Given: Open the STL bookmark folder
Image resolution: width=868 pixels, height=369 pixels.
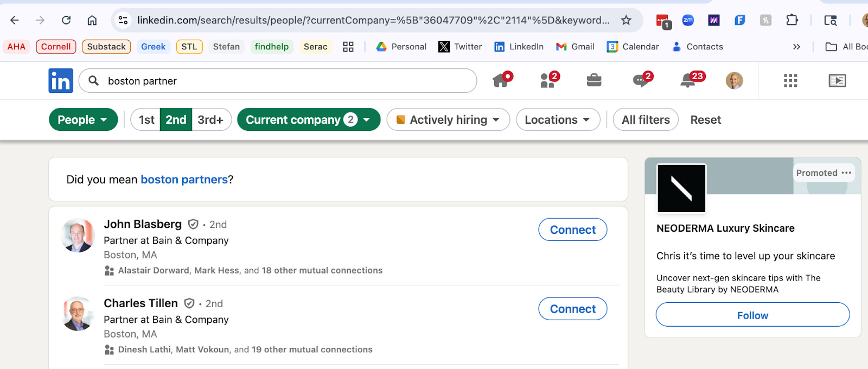Looking at the screenshot, I should pyautogui.click(x=189, y=47).
